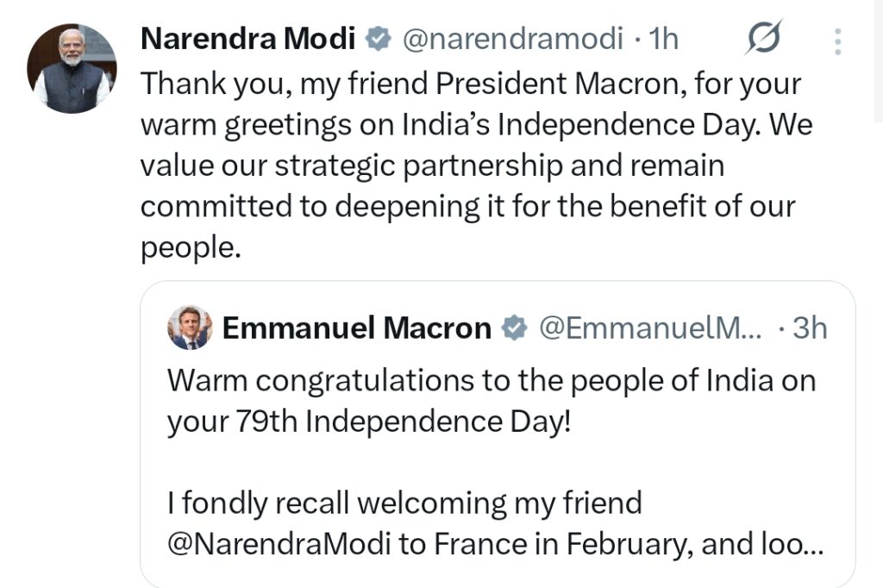The image size is (883, 588).
Task: Click the verified badge beside Emmanuel Macron
Action: (x=515, y=328)
